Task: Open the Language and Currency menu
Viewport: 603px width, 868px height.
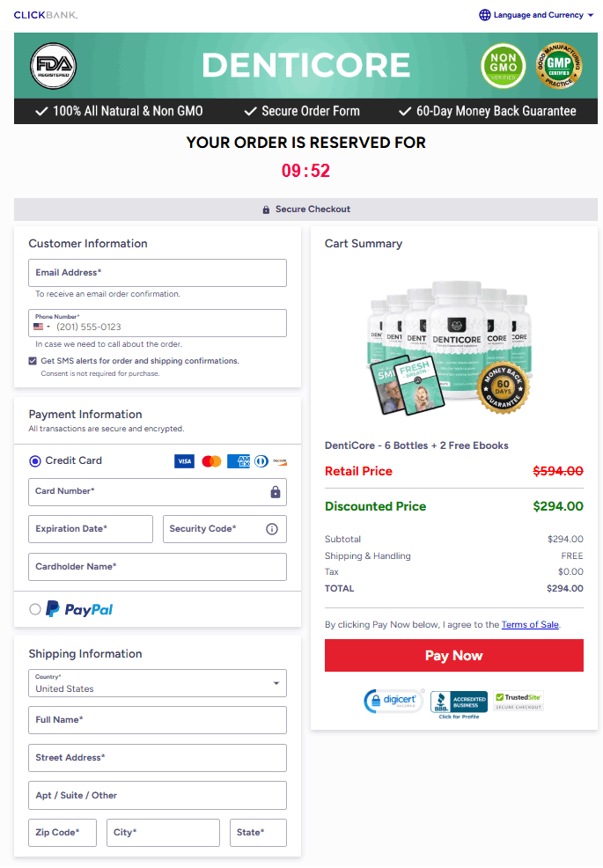Action: pos(535,15)
